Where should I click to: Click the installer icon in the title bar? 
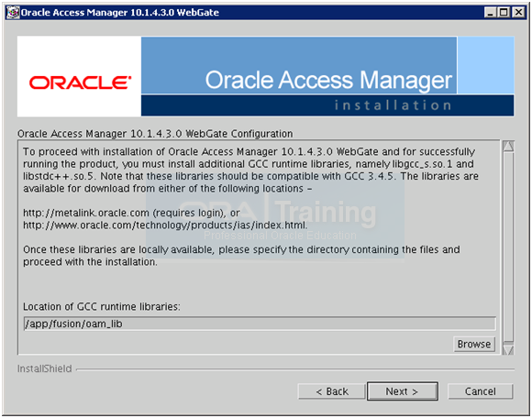click(13, 13)
